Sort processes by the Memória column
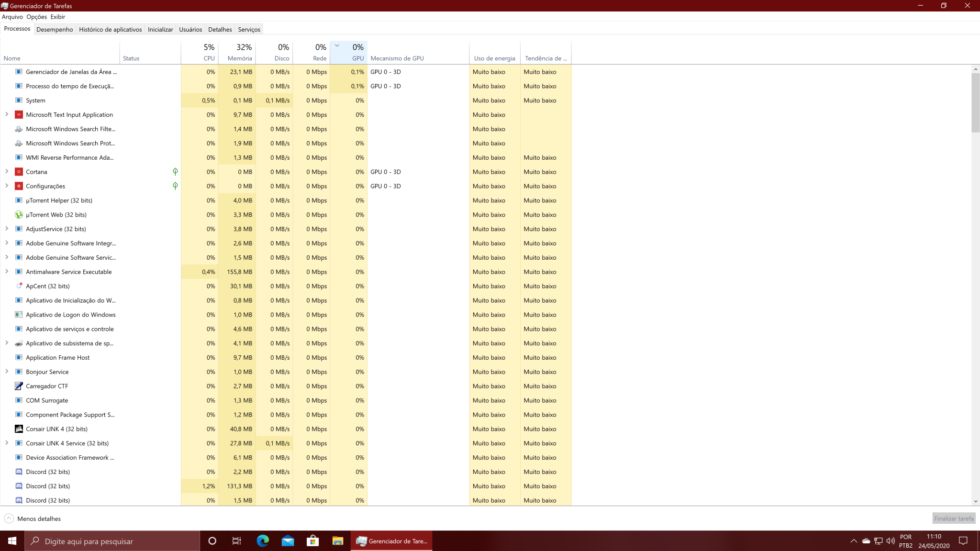980x551 pixels. [237, 53]
